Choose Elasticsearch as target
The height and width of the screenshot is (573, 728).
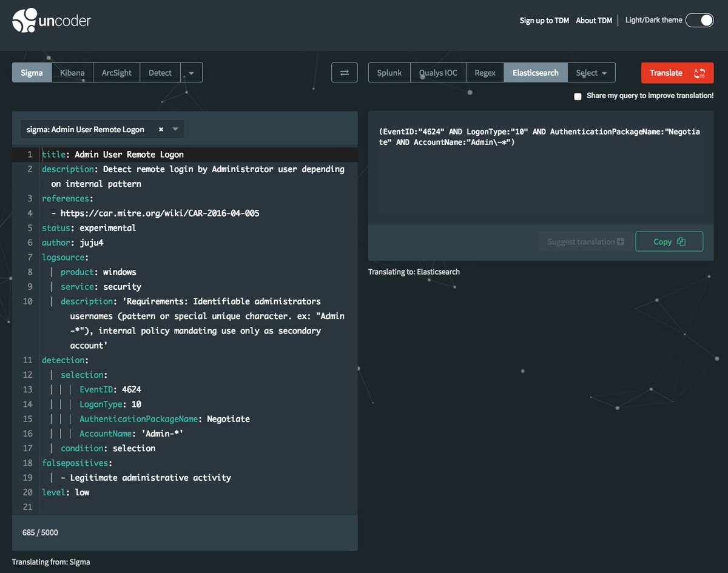click(536, 73)
